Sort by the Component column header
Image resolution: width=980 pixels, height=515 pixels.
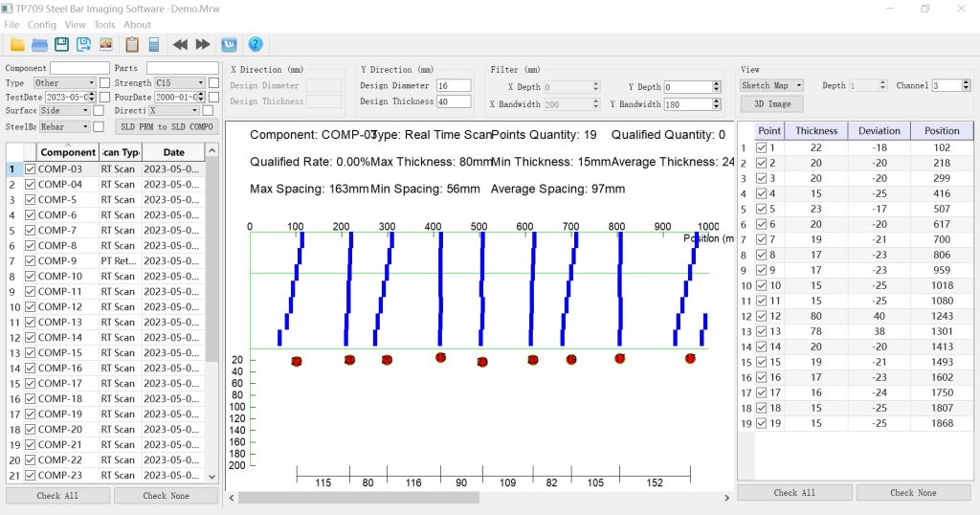(x=68, y=152)
